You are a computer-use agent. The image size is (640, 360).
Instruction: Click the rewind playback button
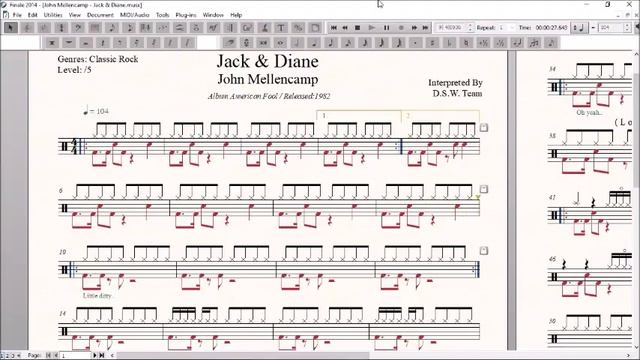coord(345,28)
